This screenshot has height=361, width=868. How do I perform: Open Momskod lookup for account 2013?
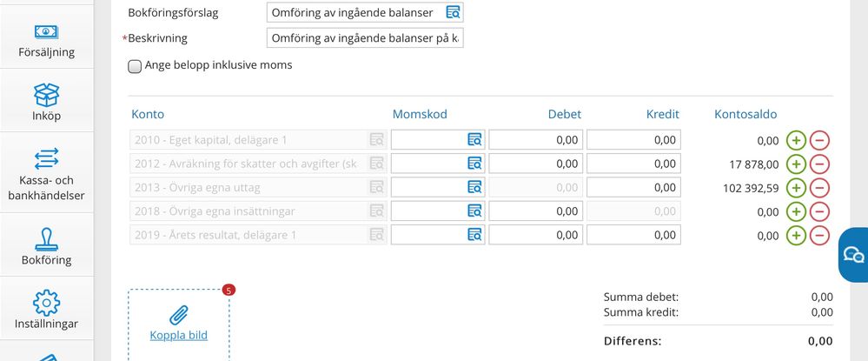[474, 187]
